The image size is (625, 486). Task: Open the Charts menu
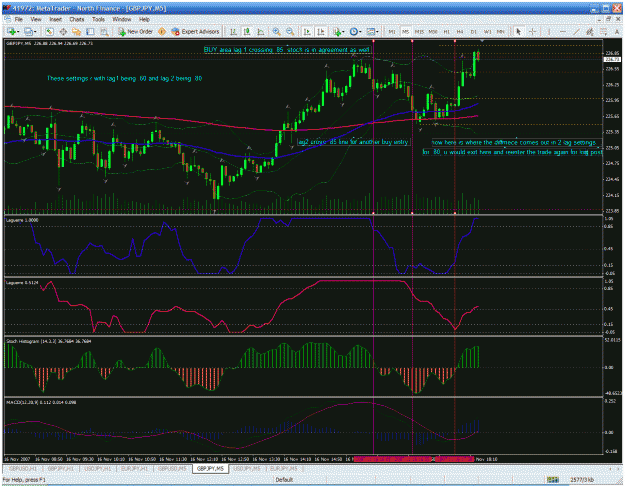(77, 19)
